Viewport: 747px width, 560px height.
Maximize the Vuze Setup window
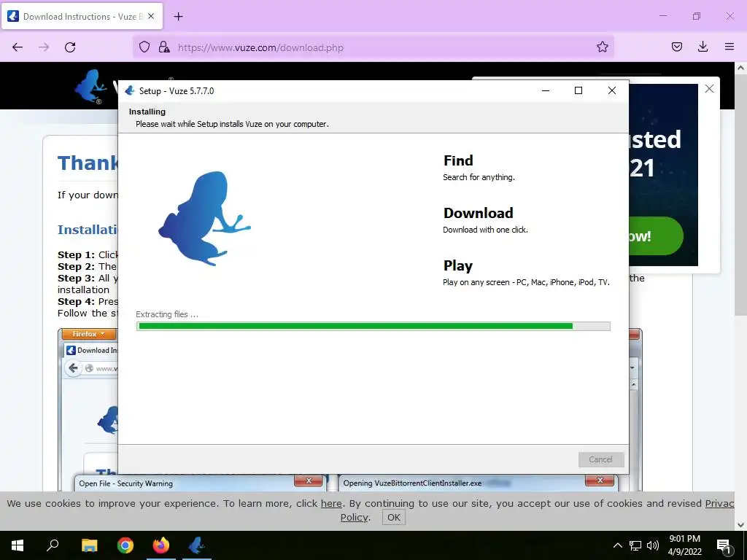pyautogui.click(x=578, y=90)
